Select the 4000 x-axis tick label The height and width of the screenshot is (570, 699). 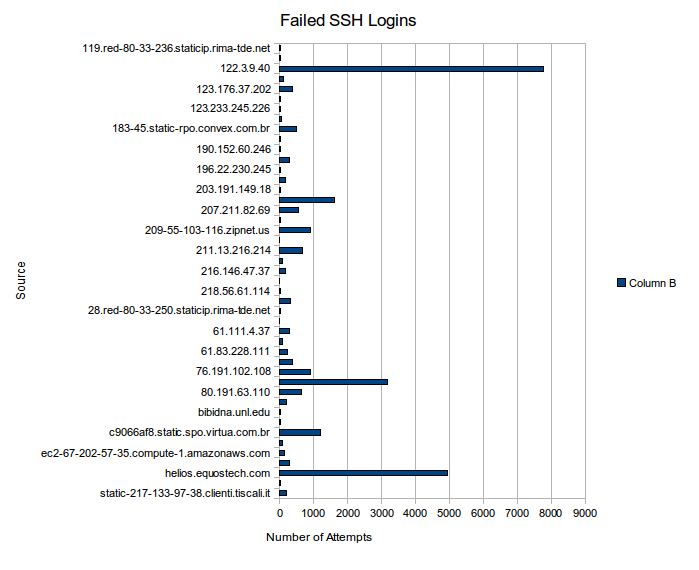pyautogui.click(x=415, y=513)
